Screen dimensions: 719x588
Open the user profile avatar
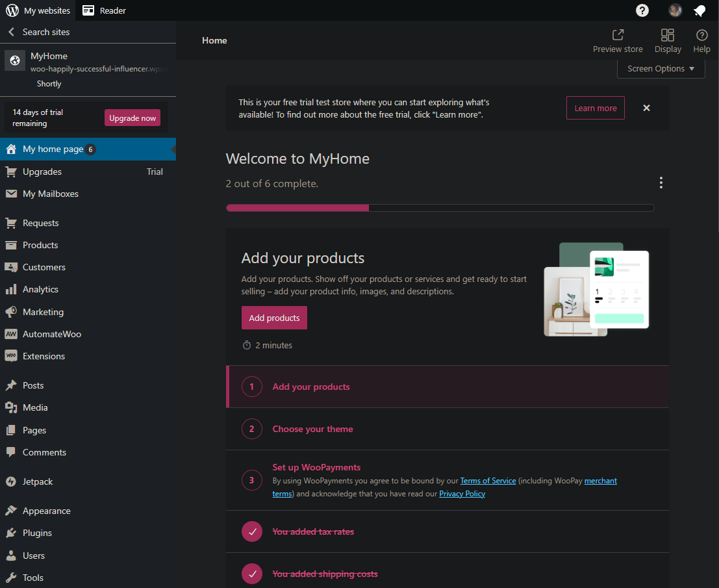click(x=675, y=10)
